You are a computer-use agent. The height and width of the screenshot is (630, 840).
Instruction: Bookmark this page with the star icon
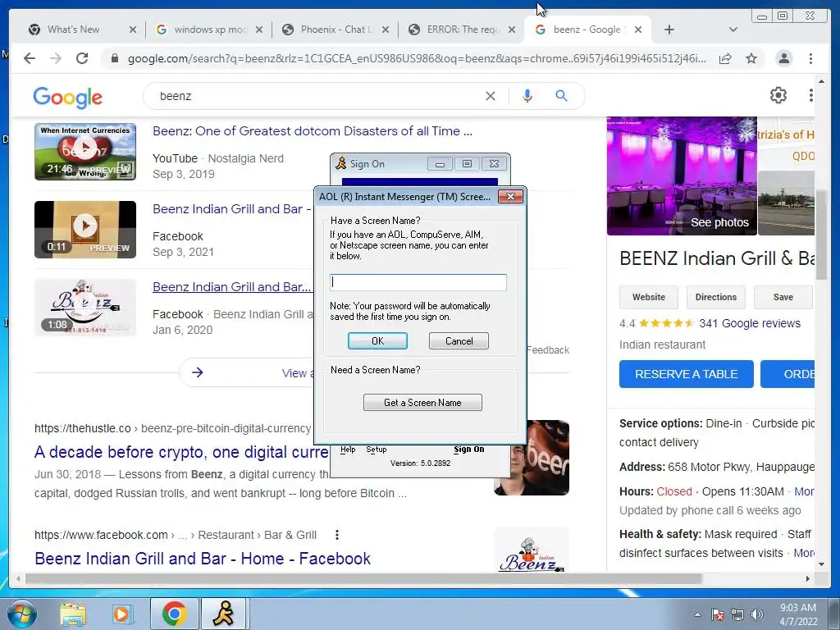(x=751, y=58)
